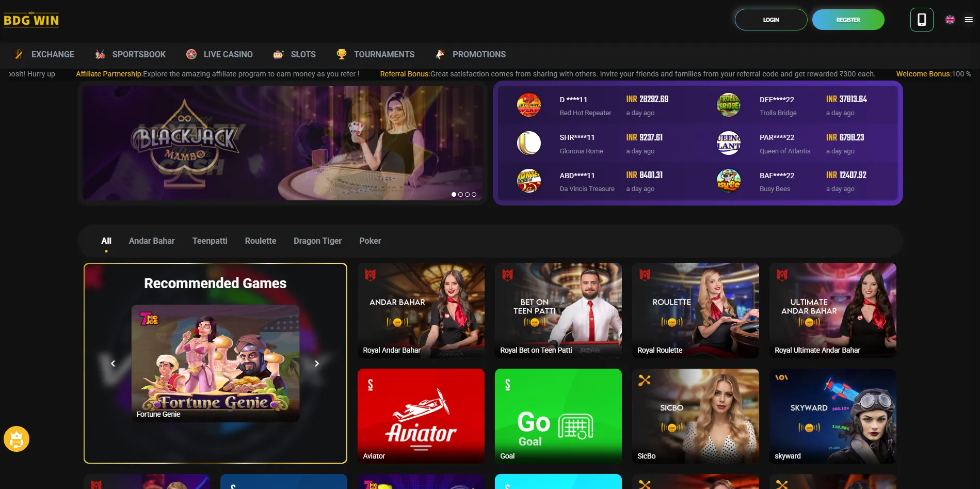Click the Slots machine icon
The width and height of the screenshot is (980, 489).
tap(279, 54)
